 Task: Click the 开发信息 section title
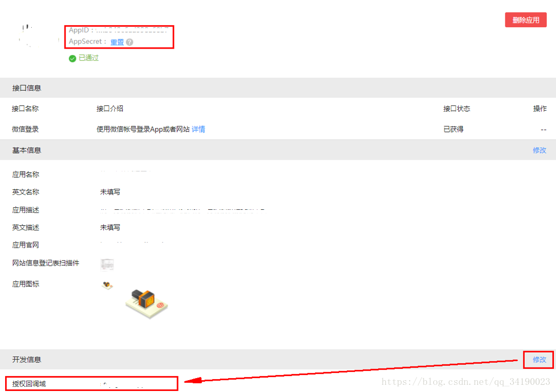click(x=27, y=360)
